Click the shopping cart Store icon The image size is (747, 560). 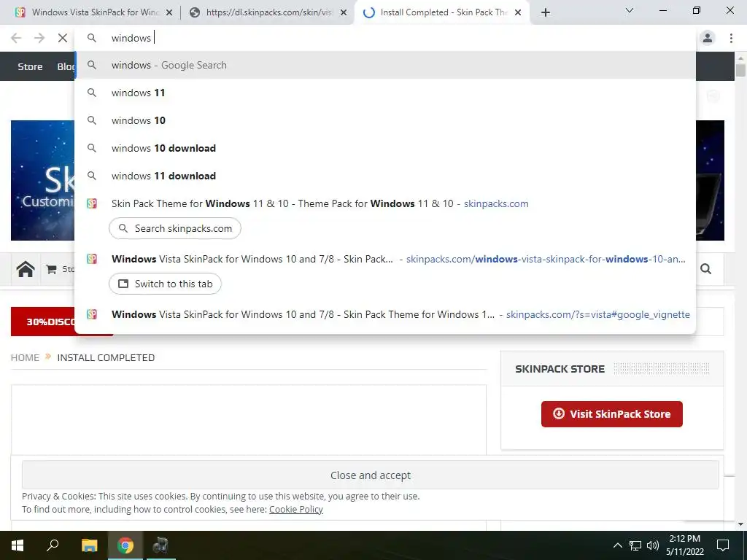(x=52, y=269)
